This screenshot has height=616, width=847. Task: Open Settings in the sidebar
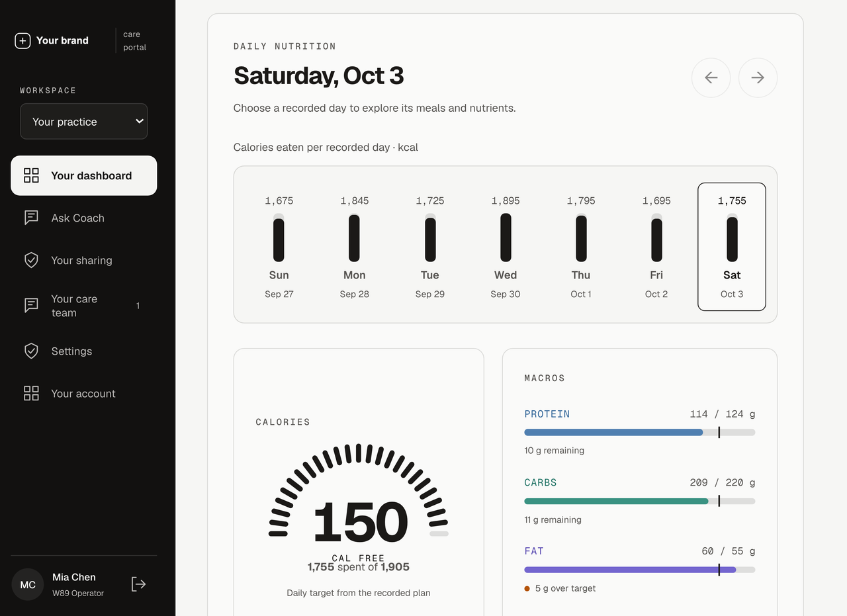pyautogui.click(x=84, y=351)
